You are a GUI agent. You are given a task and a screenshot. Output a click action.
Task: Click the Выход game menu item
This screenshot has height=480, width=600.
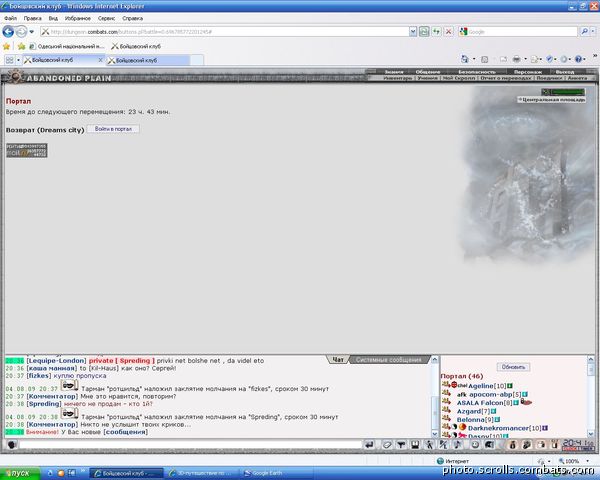(x=565, y=72)
